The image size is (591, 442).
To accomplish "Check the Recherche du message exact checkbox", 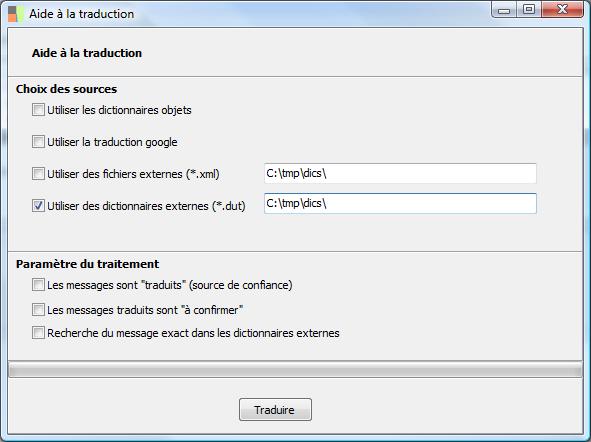I will pyautogui.click(x=38, y=333).
